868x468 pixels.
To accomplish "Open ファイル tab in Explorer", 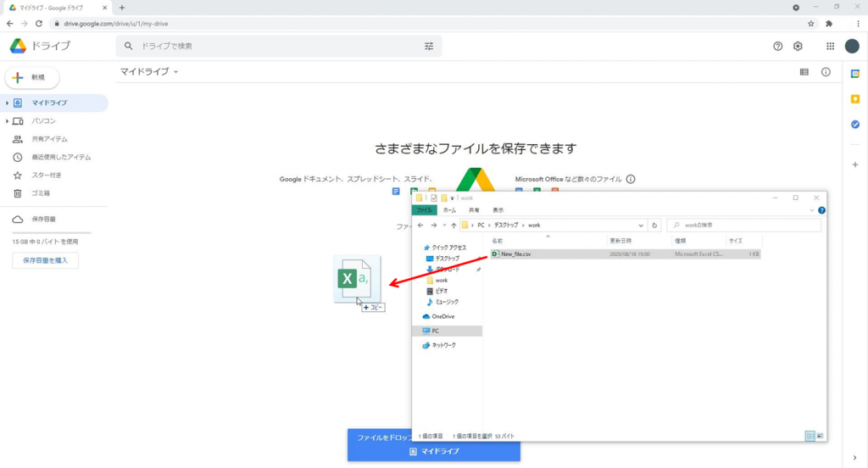I will point(425,210).
